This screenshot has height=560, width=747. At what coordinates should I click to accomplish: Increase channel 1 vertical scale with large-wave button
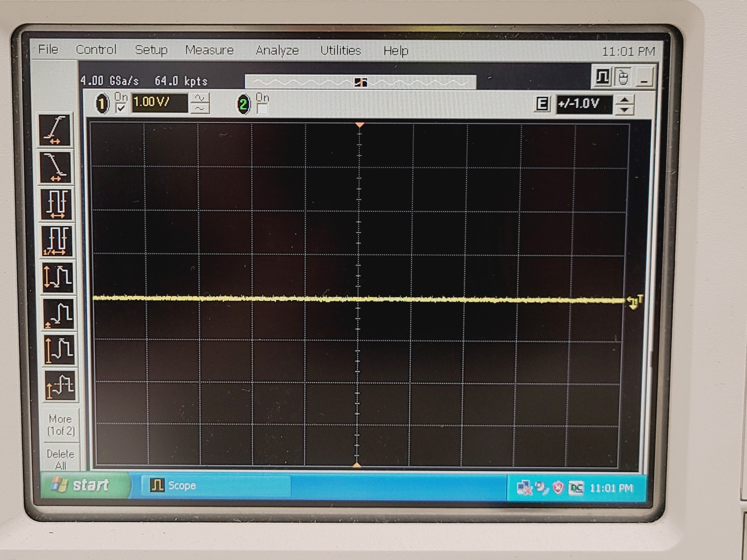[200, 98]
